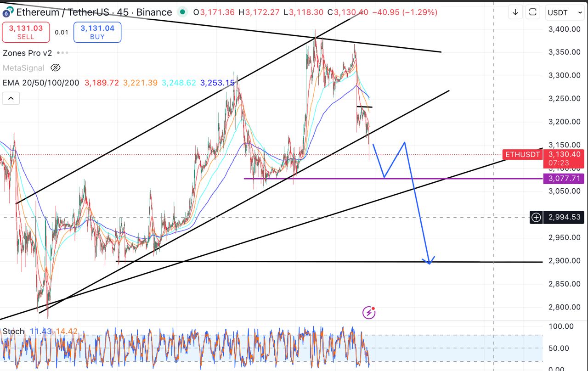Click the 3,300.00 price axis label
588x371 pixels.
click(x=565, y=75)
